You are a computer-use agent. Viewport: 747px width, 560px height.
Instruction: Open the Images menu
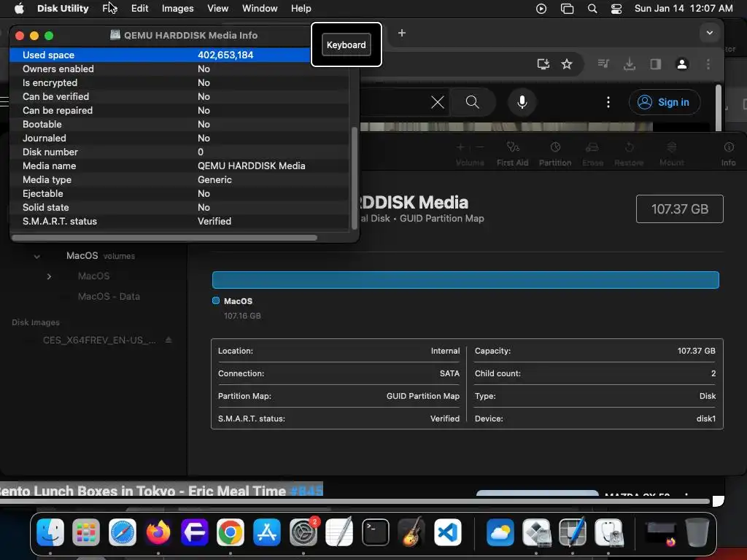178,9
